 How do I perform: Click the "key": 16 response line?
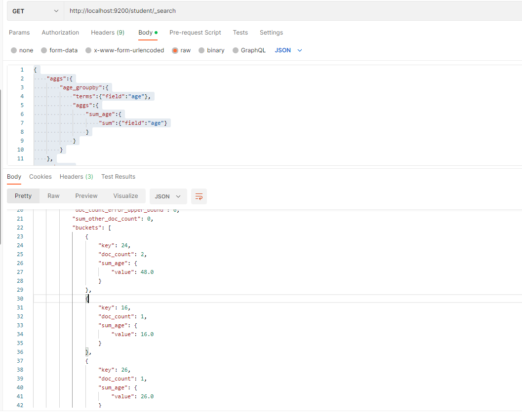pyautogui.click(x=114, y=307)
